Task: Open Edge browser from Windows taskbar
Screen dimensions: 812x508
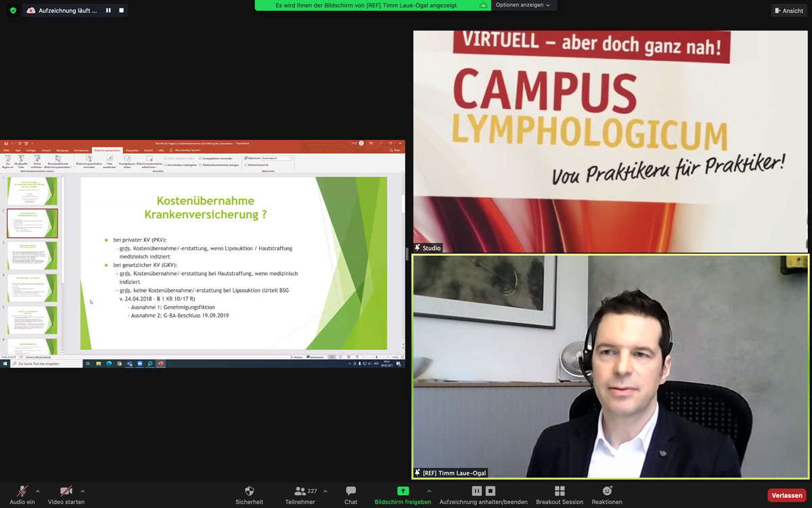Action: click(108, 364)
